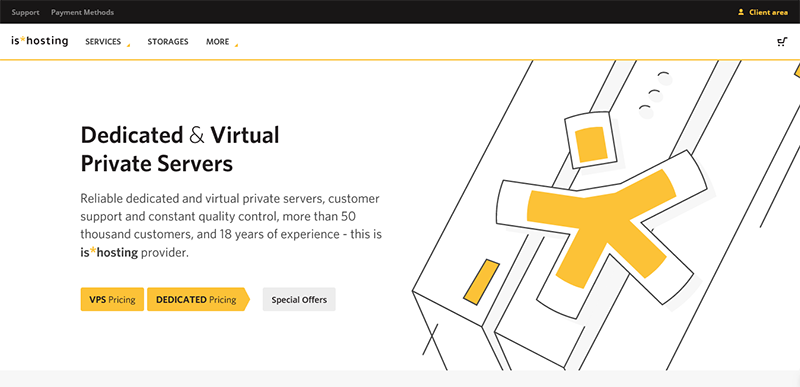Image resolution: width=800 pixels, height=387 pixels.
Task: Expand the SERVICES menu
Action: pos(107,42)
